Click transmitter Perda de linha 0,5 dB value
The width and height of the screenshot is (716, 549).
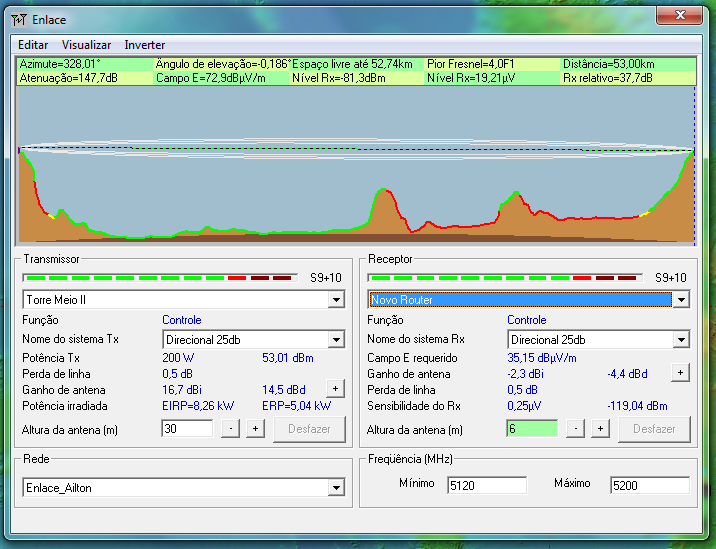click(x=177, y=374)
